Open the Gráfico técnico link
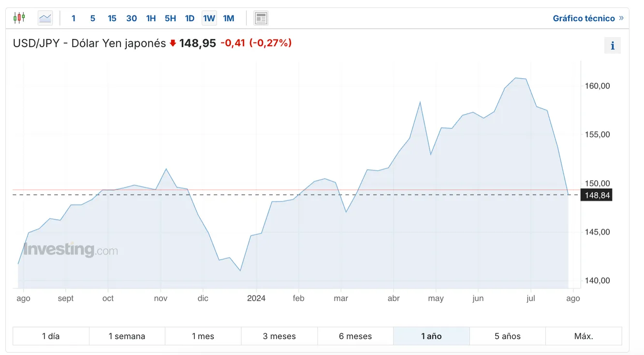Image resolution: width=644 pixels, height=355 pixels. 584,18
